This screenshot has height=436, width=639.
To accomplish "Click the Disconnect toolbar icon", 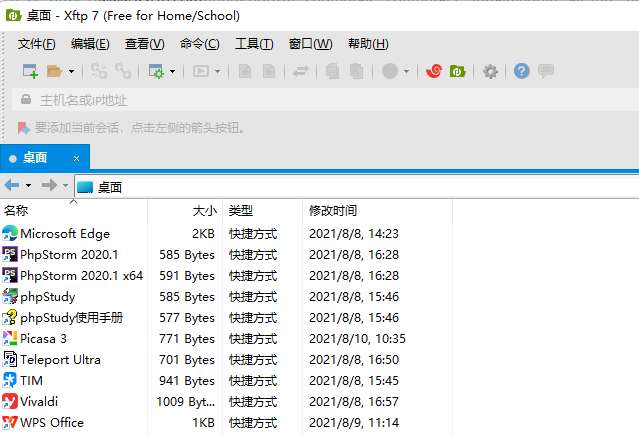I will coord(123,71).
